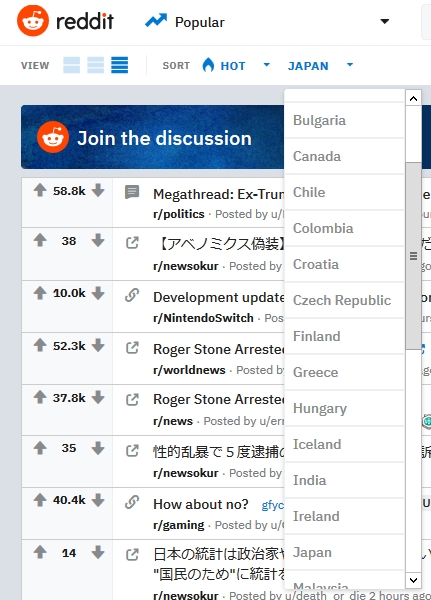
Task: Click country list scrollbar up arrow
Action: pyautogui.click(x=413, y=99)
